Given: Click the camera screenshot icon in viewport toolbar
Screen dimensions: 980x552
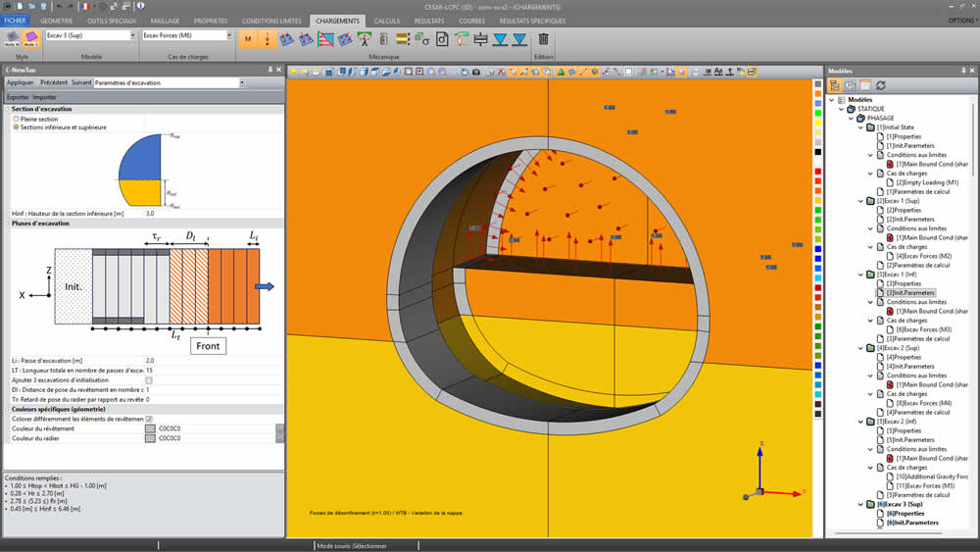Looking at the screenshot, I should (476, 72).
